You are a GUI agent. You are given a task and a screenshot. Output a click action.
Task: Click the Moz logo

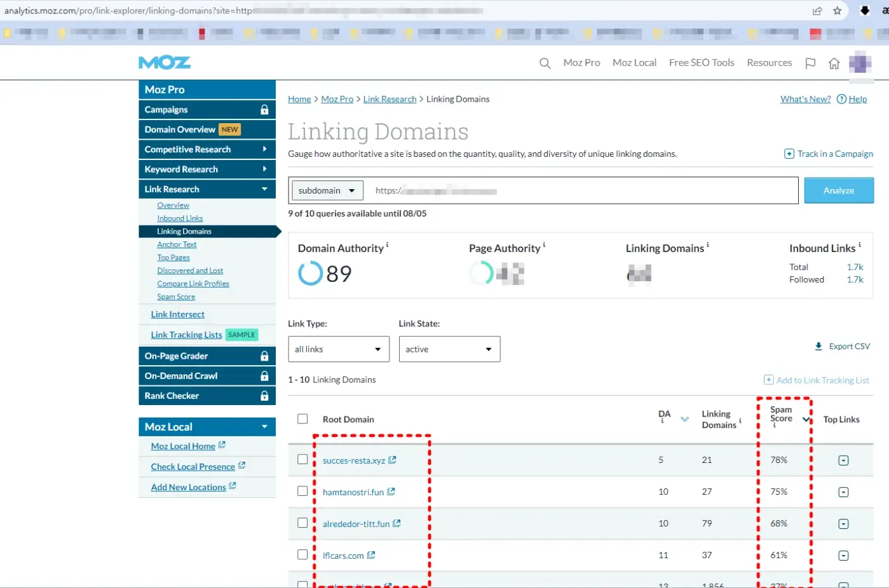165,62
